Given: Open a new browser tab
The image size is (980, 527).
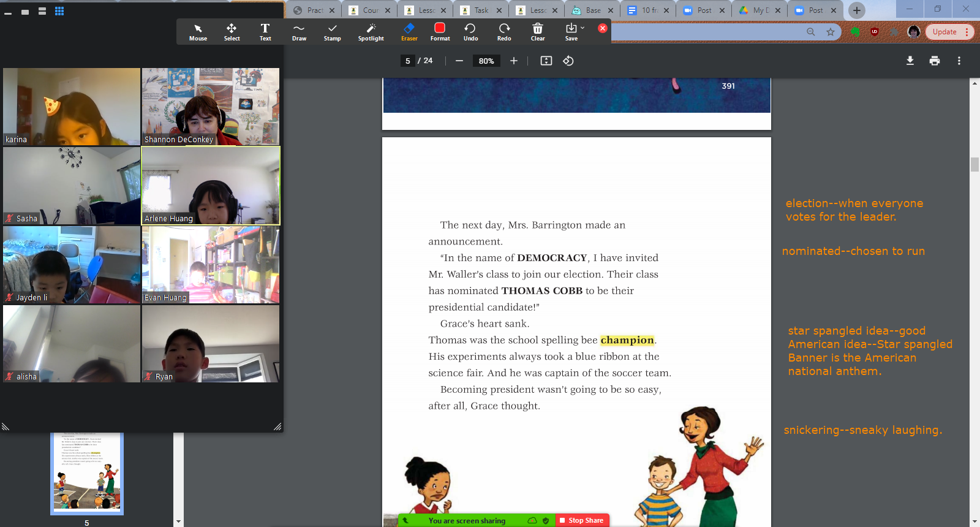Looking at the screenshot, I should coord(857,10).
